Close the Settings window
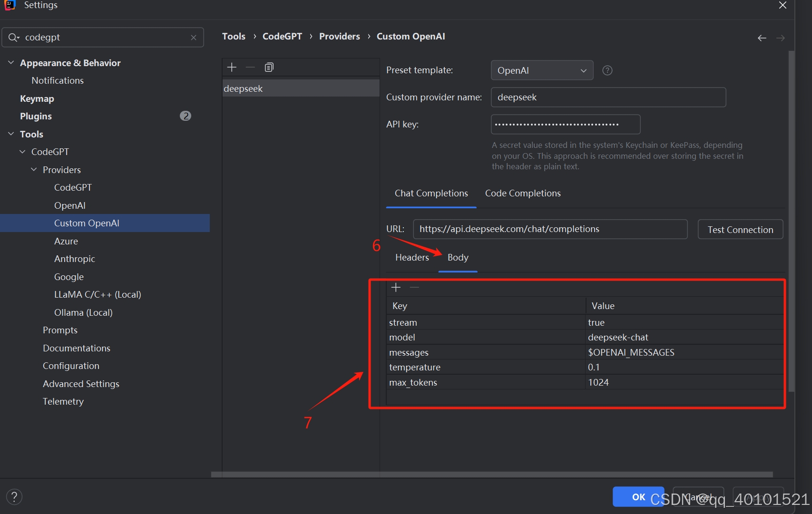The width and height of the screenshot is (812, 514). coord(783,5)
